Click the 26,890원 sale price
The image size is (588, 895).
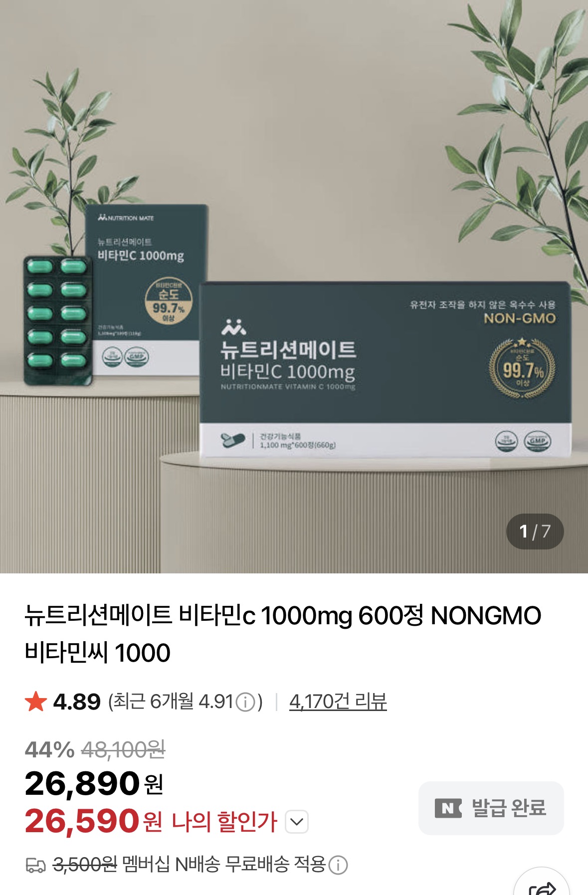[x=94, y=783]
